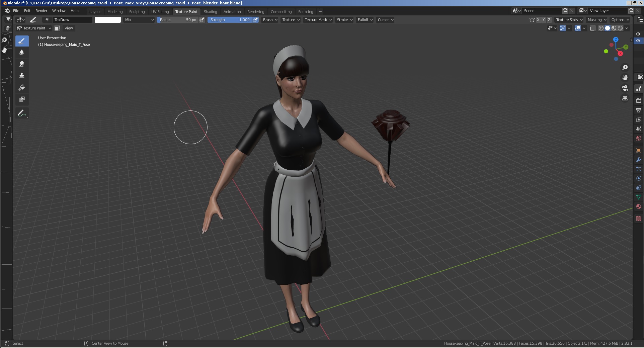Toggle viewport gizmo display button
This screenshot has width=644, height=348.
pos(563,28)
